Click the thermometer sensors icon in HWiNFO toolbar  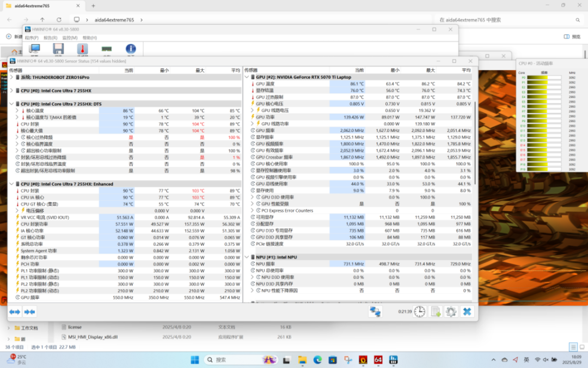pos(83,49)
